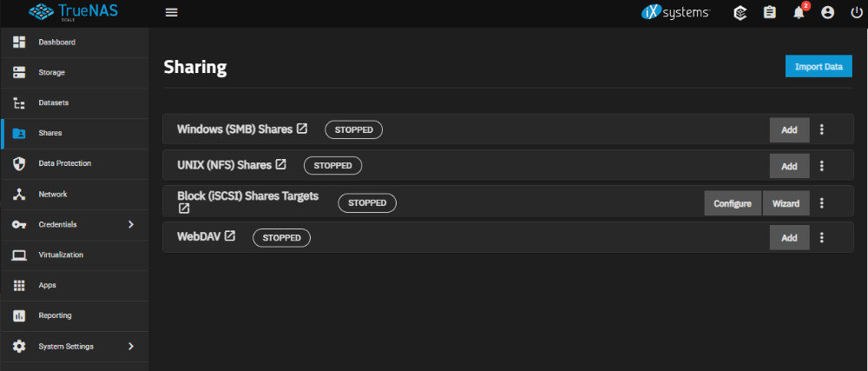This screenshot has width=868, height=371.
Task: Open external link icon under Block (iSCSI) Shares
Action: [x=184, y=209]
